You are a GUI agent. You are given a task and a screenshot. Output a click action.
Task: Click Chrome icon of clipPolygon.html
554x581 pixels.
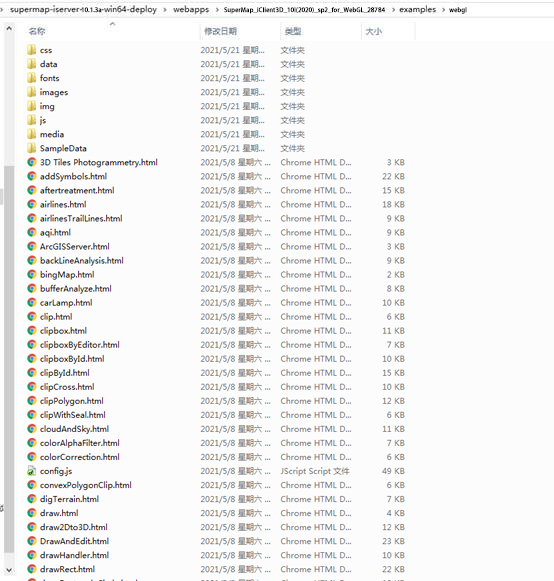tap(32, 401)
